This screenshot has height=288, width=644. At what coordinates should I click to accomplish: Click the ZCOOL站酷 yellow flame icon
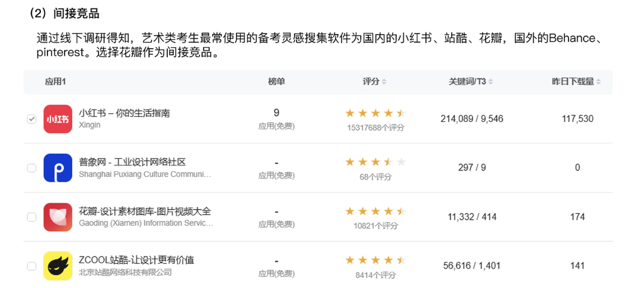(x=58, y=266)
